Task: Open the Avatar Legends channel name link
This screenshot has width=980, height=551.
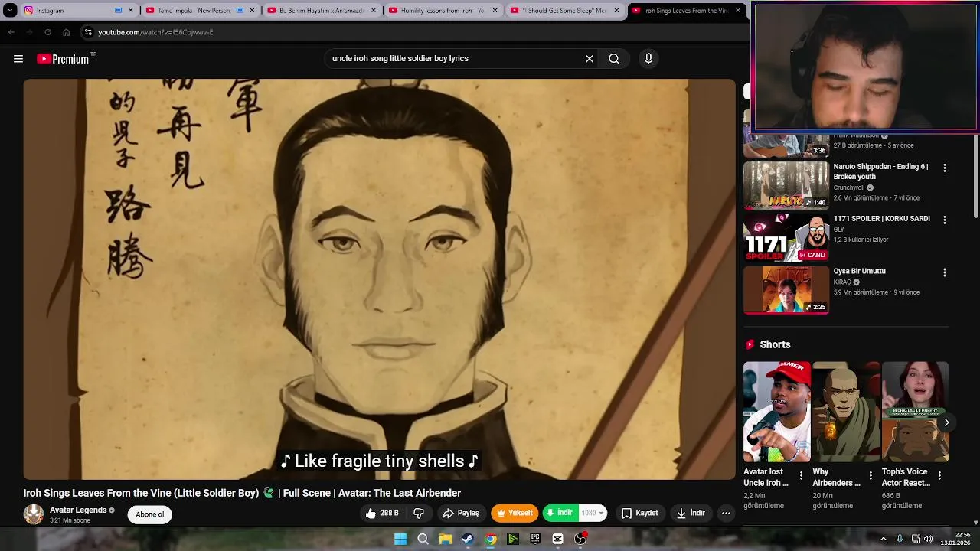Action: [x=78, y=510]
